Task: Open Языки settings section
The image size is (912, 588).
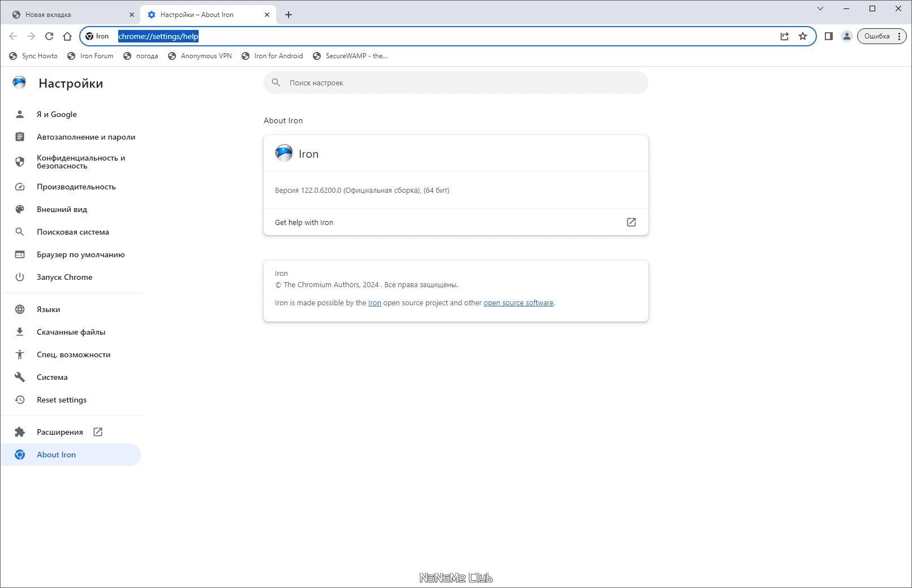Action: click(71, 309)
